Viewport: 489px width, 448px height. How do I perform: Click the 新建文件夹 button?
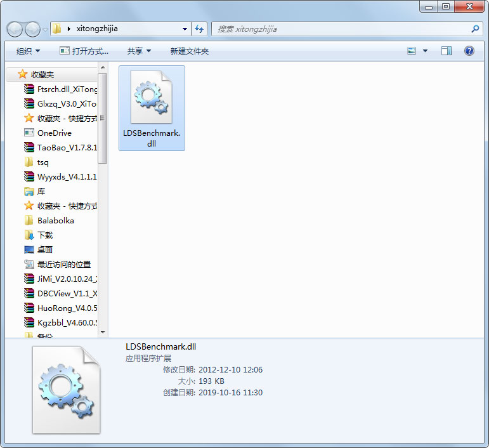pyautogui.click(x=189, y=51)
